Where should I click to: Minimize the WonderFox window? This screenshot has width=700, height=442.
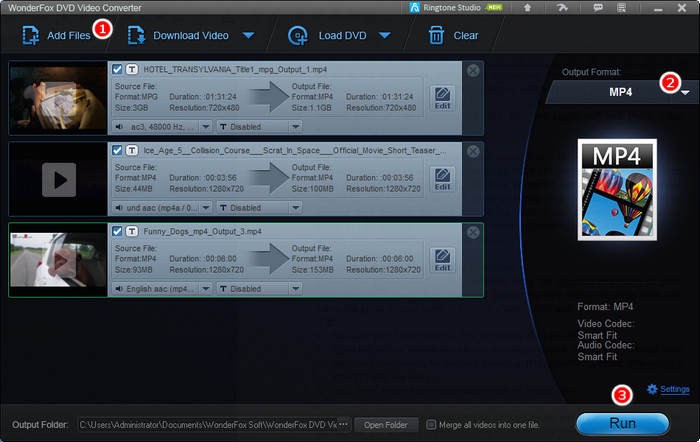click(x=658, y=8)
